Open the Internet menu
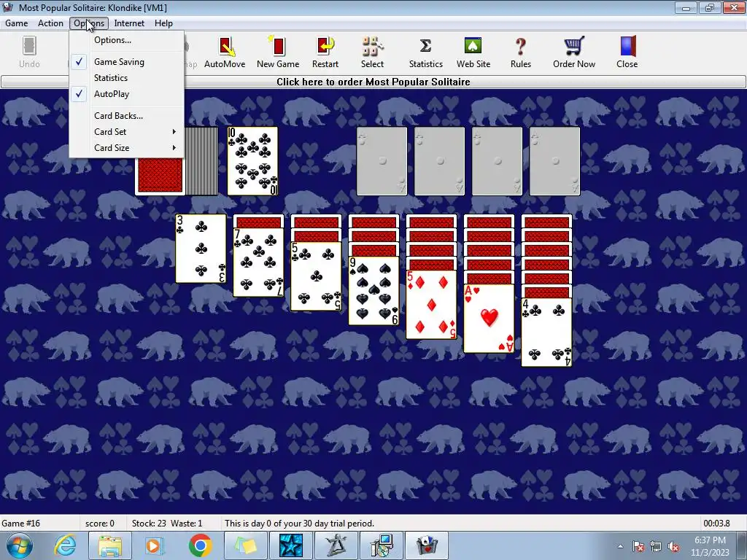 click(x=129, y=23)
